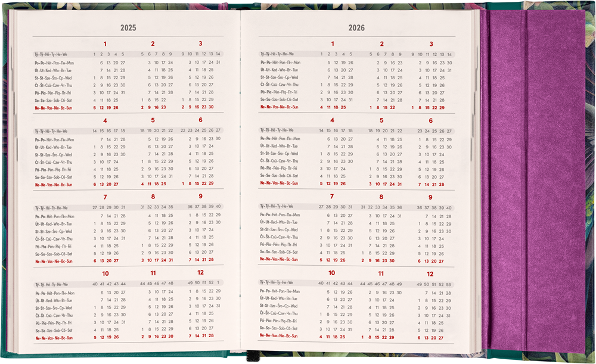Pick month 11 heading on the 2026 page

coord(381,273)
